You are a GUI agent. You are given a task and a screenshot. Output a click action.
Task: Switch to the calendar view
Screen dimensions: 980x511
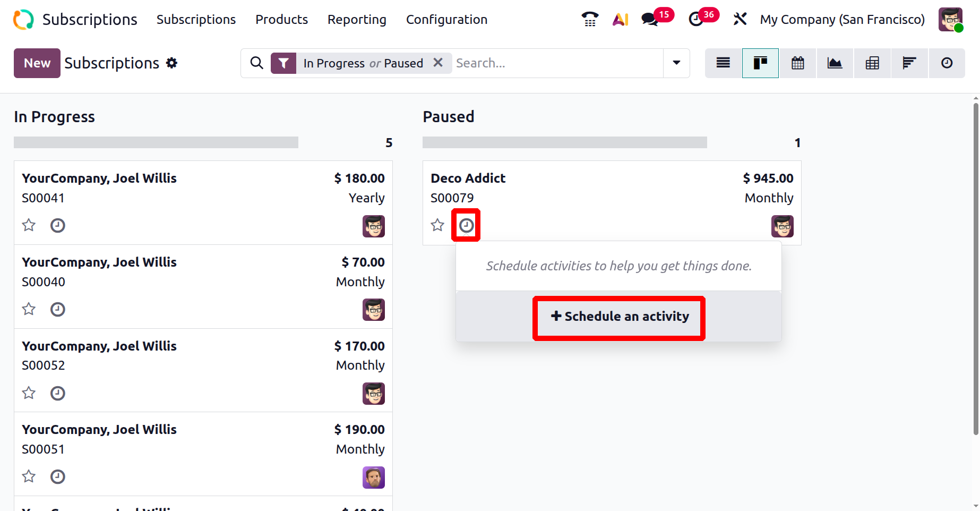(x=797, y=63)
